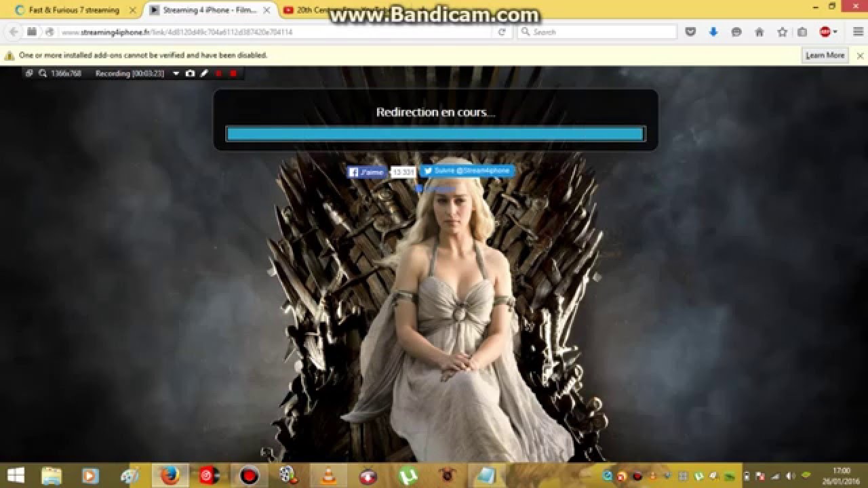Click the Firefox taskbar icon
Screen dimensions: 868x488
point(170,476)
